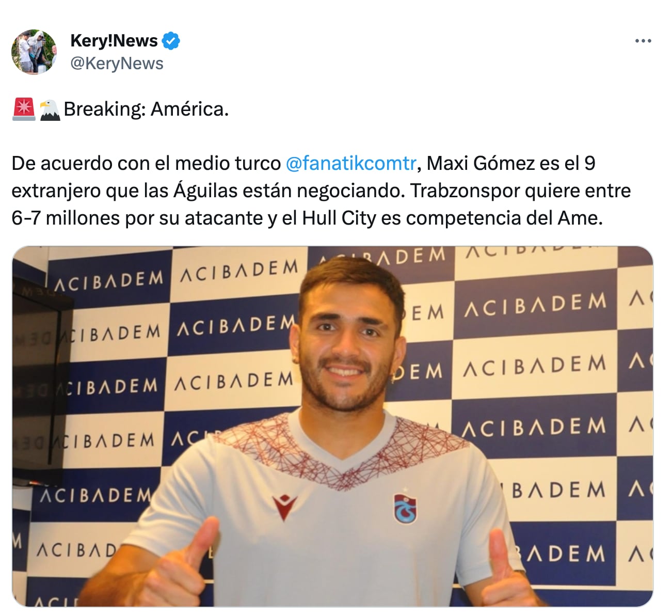Click the eagle emoji before Breaking
The width and height of the screenshot is (672, 616).
(50, 109)
